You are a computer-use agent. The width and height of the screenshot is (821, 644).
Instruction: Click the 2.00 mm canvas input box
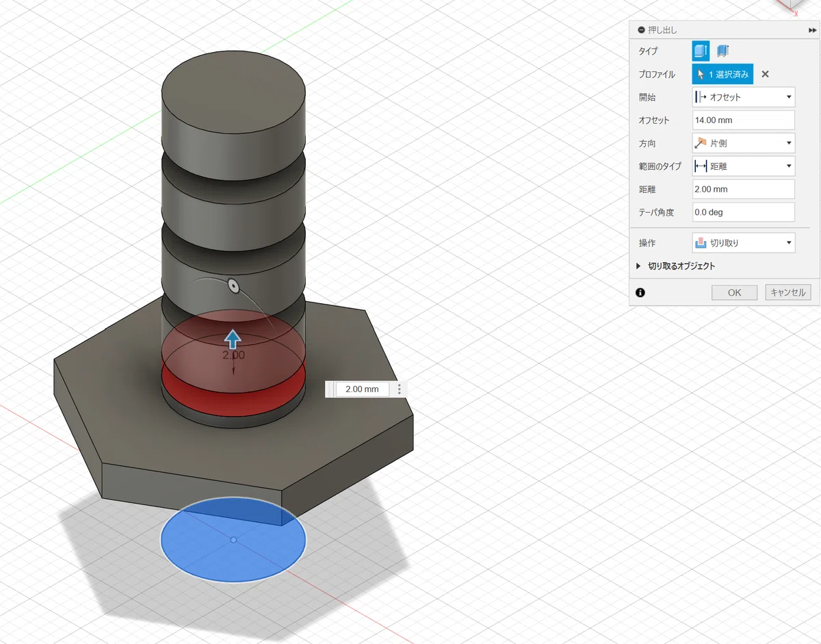[363, 389]
